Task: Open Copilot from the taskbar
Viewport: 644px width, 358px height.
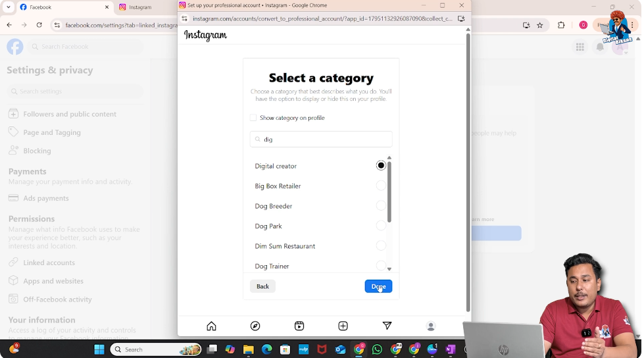Action: [x=230, y=349]
